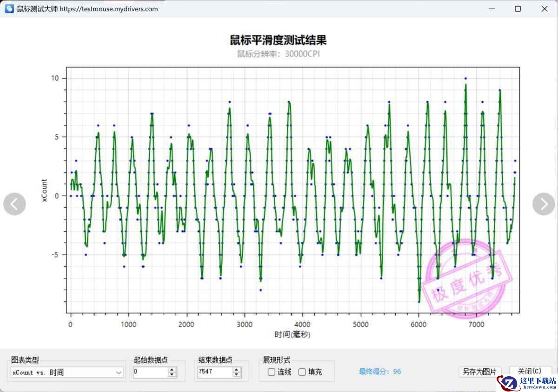Enable the 连线 checkbox
558x392 pixels.
point(272,372)
